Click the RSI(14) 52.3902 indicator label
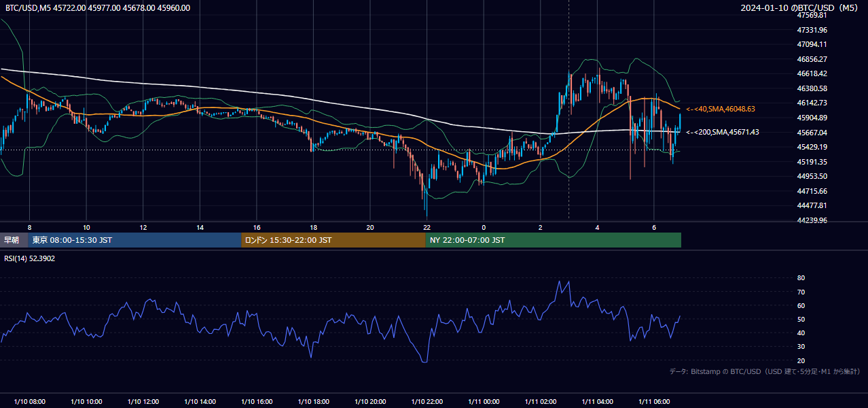This screenshot has height=408, width=868. click(30, 258)
